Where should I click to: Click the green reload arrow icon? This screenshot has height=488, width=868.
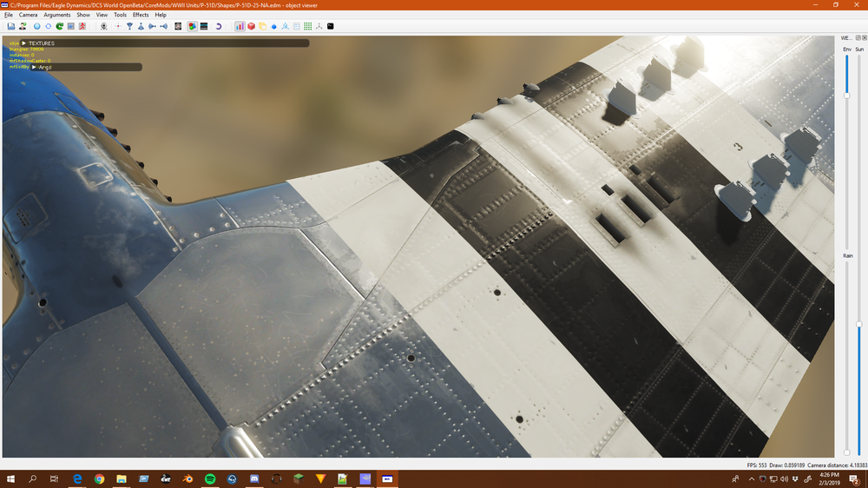point(59,26)
